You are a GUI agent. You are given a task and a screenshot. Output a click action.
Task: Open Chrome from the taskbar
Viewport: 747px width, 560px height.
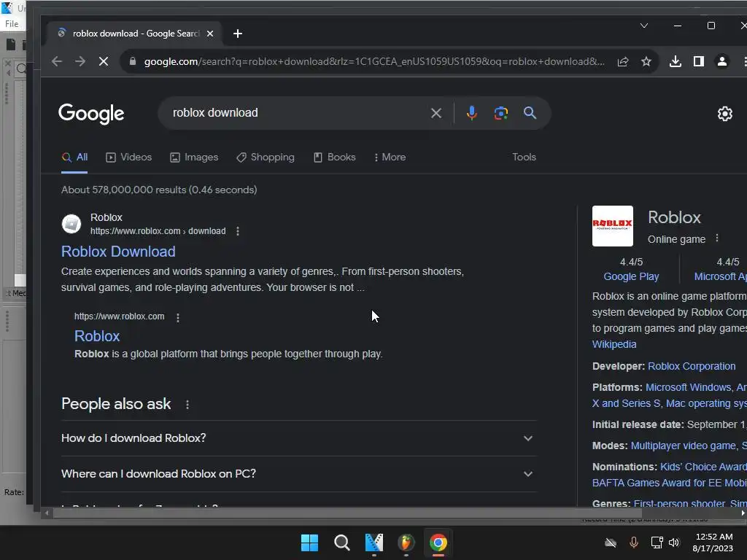point(438,542)
